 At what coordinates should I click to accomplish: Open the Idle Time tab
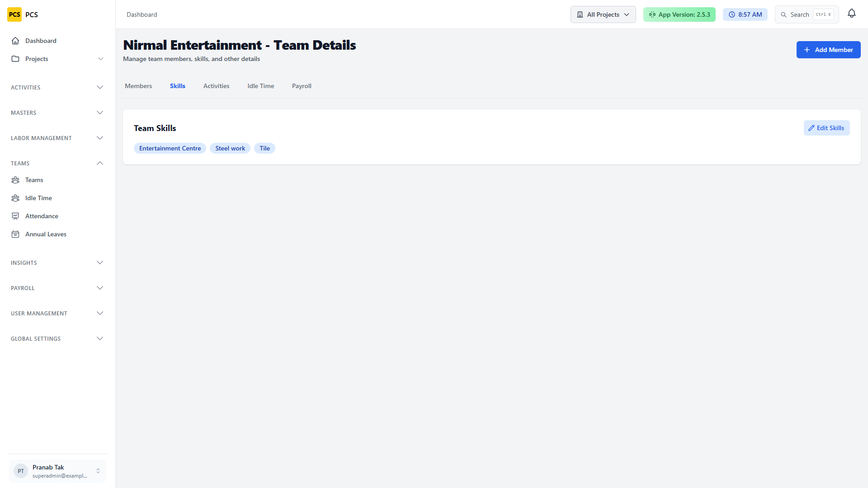click(x=260, y=86)
